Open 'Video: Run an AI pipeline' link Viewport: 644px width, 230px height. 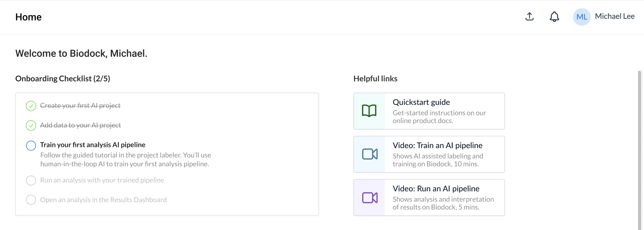(429, 198)
